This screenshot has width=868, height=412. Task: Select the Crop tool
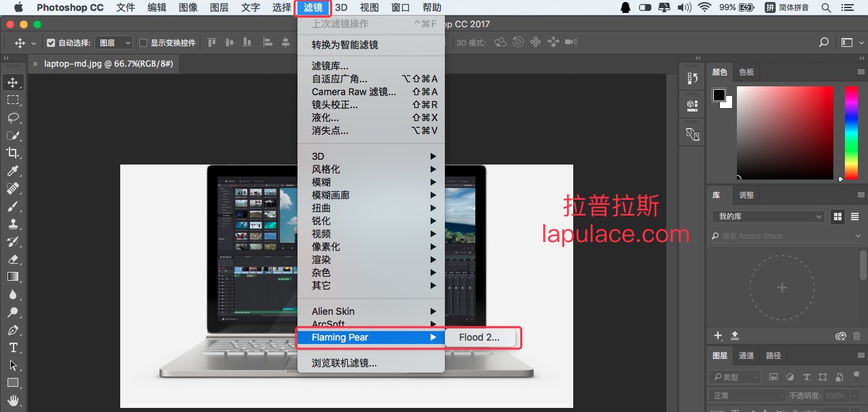click(13, 153)
